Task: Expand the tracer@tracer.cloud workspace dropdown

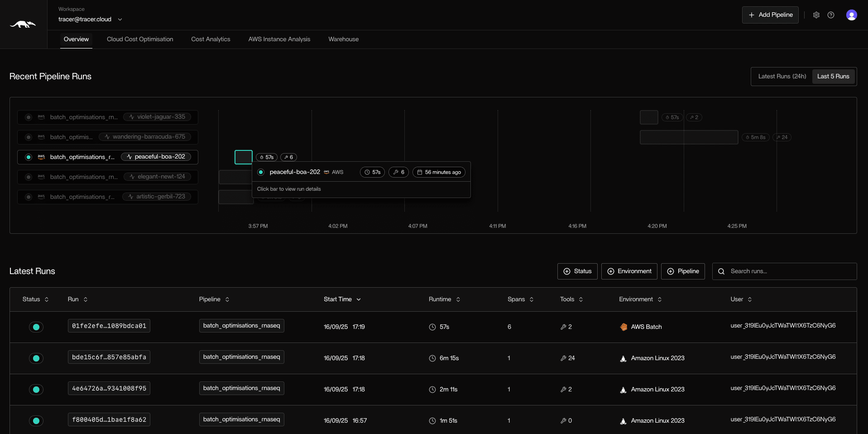Action: pyautogui.click(x=120, y=19)
